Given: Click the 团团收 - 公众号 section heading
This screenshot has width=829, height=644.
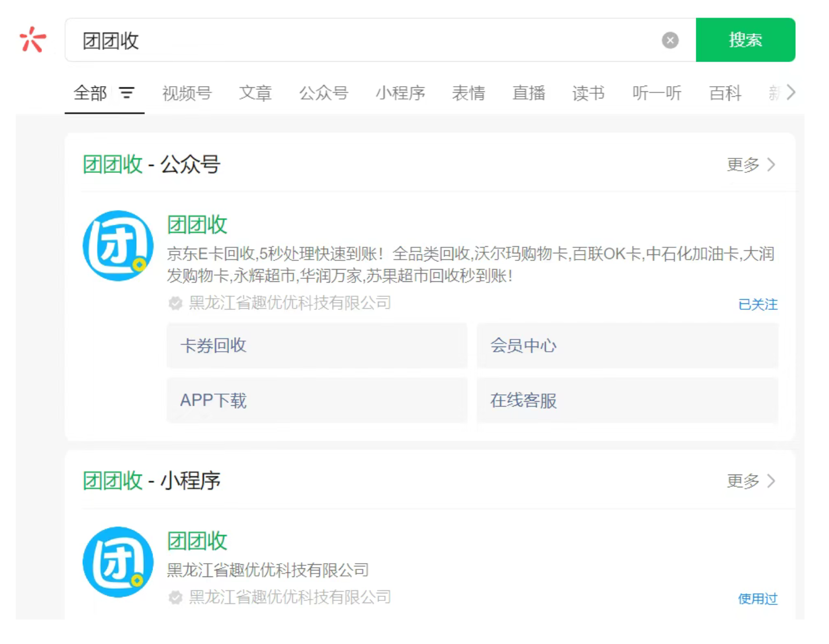Looking at the screenshot, I should (x=151, y=165).
